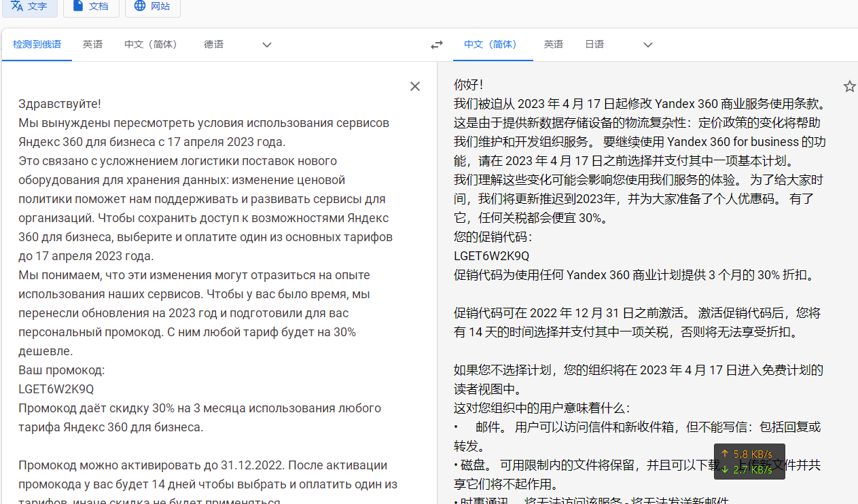Choose 英语 as the source language

[93, 45]
